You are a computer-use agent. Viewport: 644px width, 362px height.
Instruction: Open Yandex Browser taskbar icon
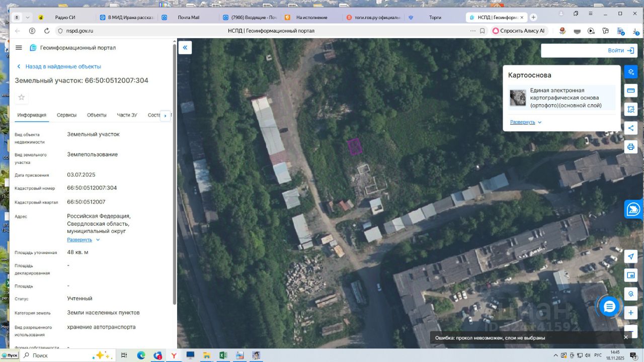pyautogui.click(x=174, y=355)
